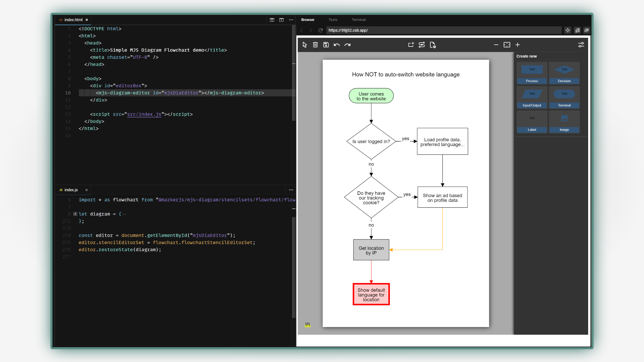Toggle the editor preview layout icon
This screenshot has width=644, height=362.
281,20
